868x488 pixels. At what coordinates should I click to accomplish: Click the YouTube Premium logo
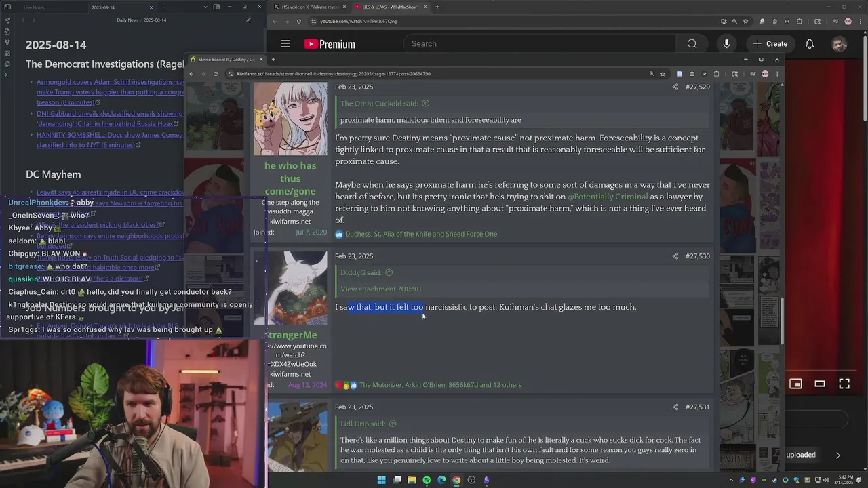330,44
